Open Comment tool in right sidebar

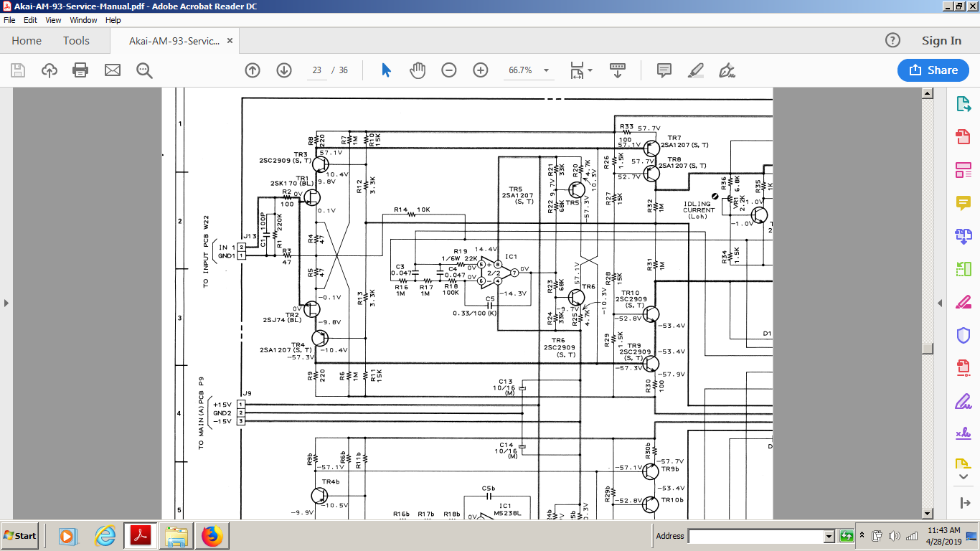point(963,203)
